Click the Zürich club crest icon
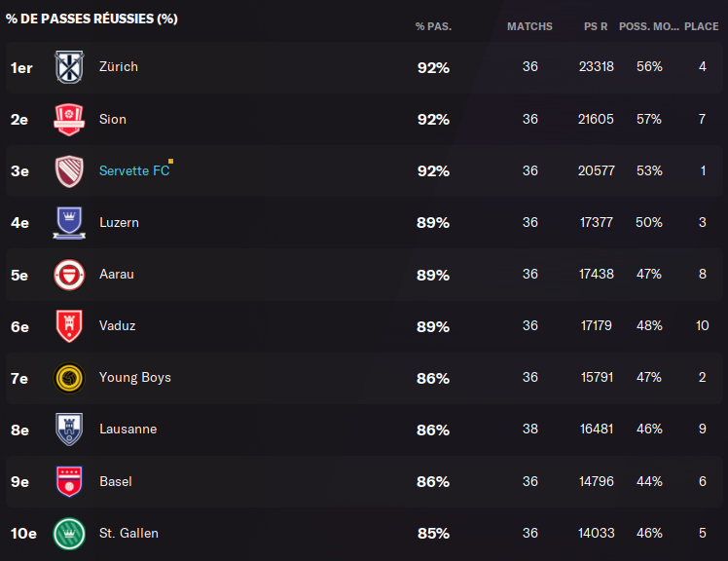The image size is (728, 561). pyautogui.click(x=69, y=67)
